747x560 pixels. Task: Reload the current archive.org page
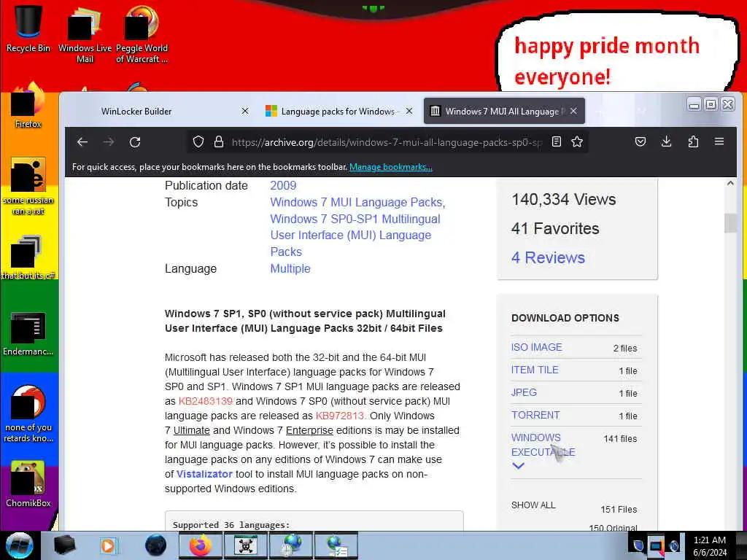(x=135, y=142)
